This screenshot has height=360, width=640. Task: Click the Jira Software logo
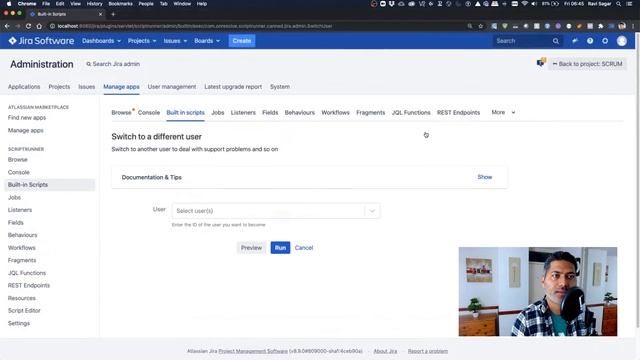pyautogui.click(x=41, y=41)
